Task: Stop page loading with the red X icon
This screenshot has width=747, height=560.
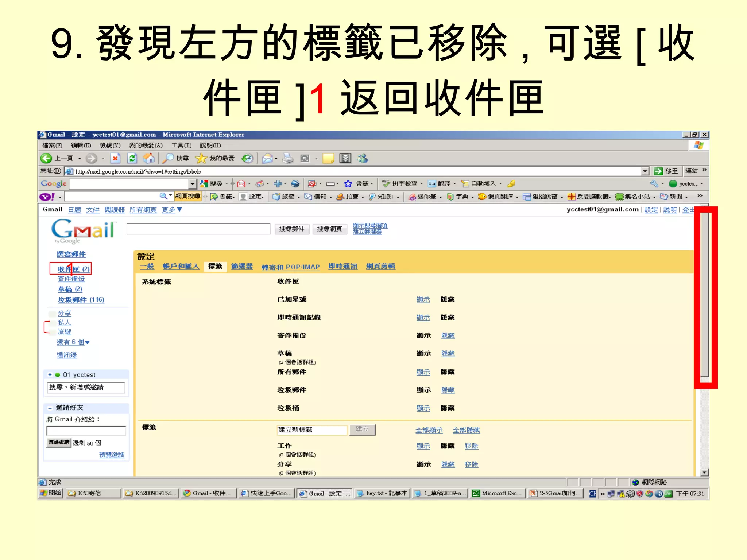Action: pos(115,158)
